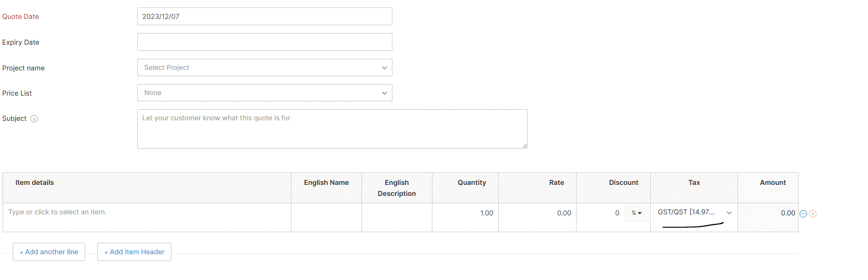The width and height of the screenshot is (868, 280).
Task: Remove the line item with red X icon
Action: click(813, 214)
